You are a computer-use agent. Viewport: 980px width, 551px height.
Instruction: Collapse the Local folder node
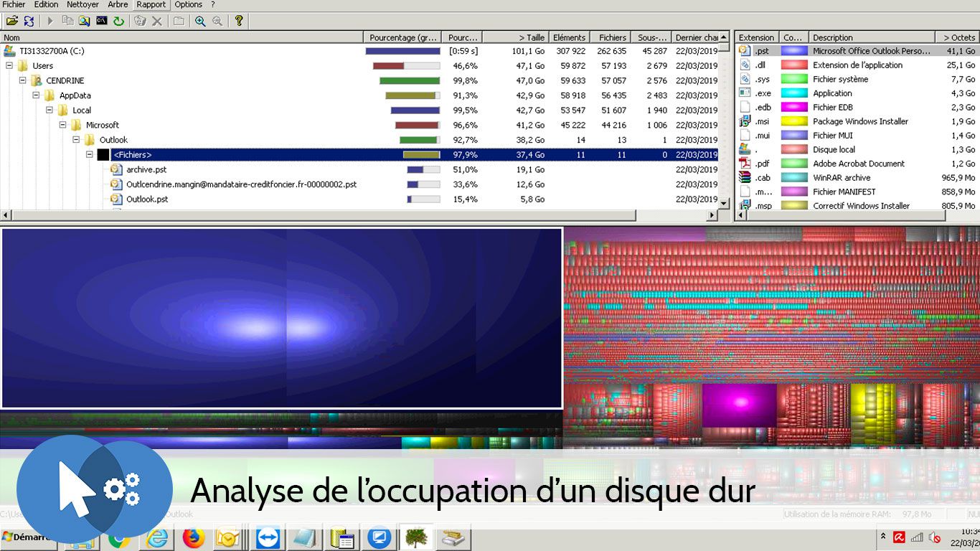point(50,110)
